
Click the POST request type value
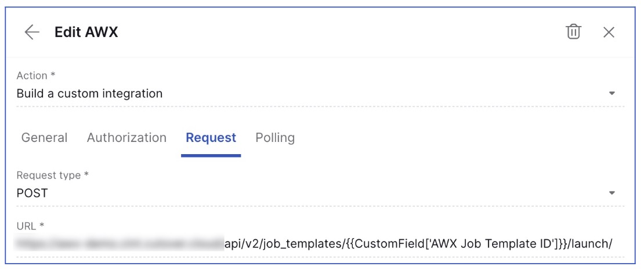(32, 193)
